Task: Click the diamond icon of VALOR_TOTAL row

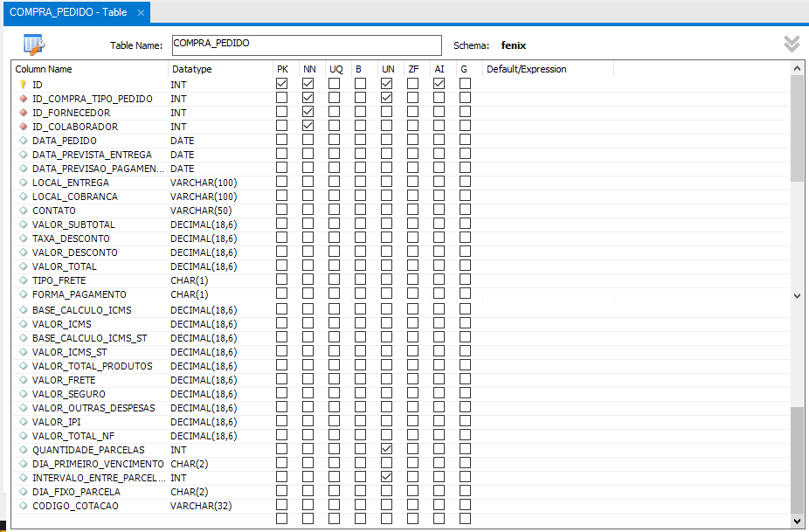Action: pos(24,266)
